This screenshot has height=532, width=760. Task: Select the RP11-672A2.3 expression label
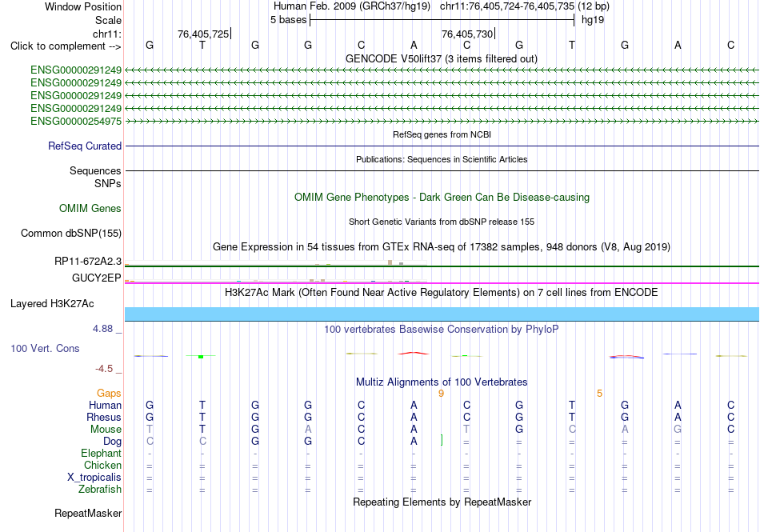(88, 261)
